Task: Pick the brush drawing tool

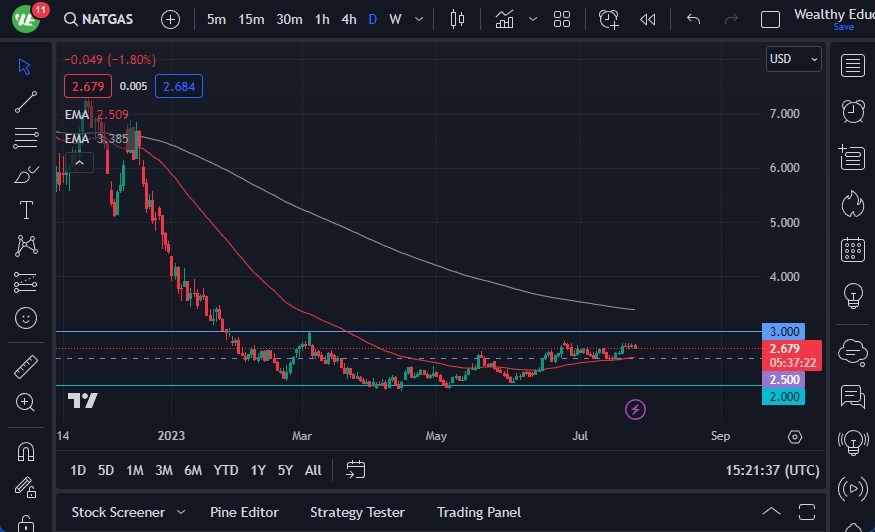Action: (26, 174)
